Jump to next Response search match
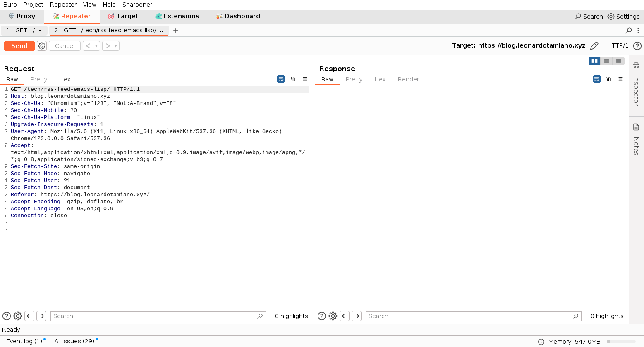 357,316
